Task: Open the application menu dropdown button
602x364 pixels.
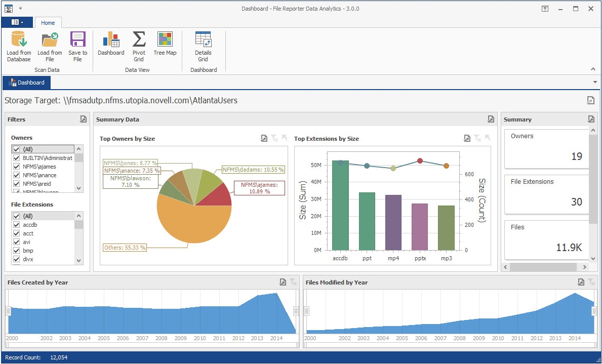Action: coord(17,22)
